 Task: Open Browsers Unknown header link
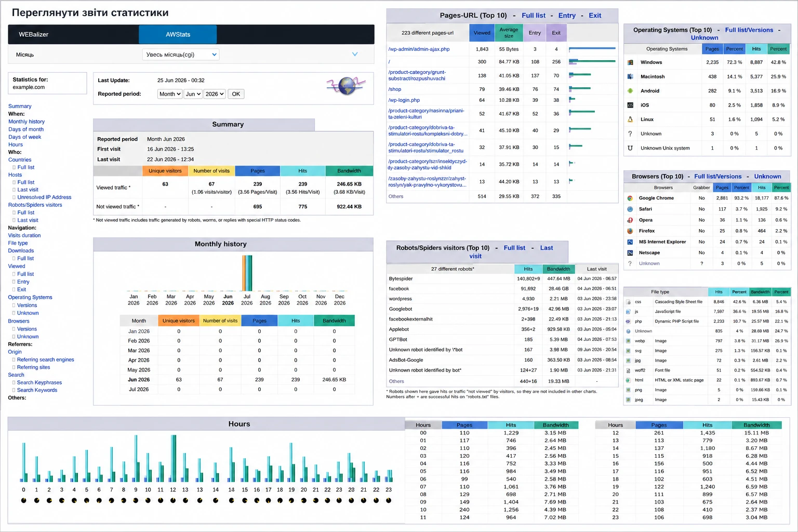pos(767,177)
